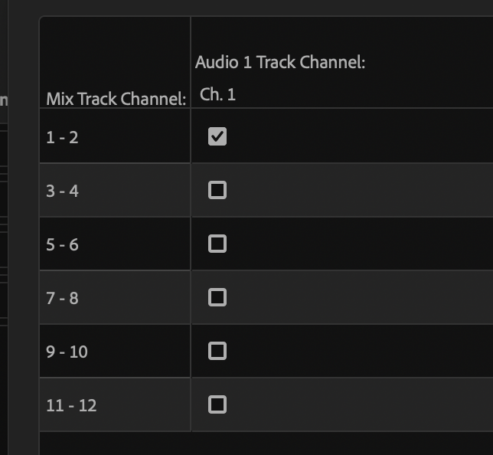This screenshot has width=493, height=455.
Task: Click the 11 - 12 row label
Action: 71,406
